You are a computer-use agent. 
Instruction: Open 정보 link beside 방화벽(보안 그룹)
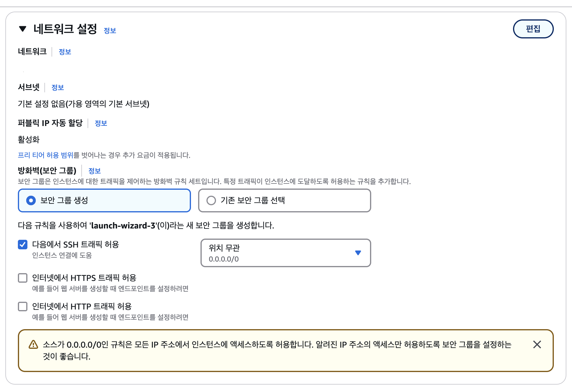point(94,171)
